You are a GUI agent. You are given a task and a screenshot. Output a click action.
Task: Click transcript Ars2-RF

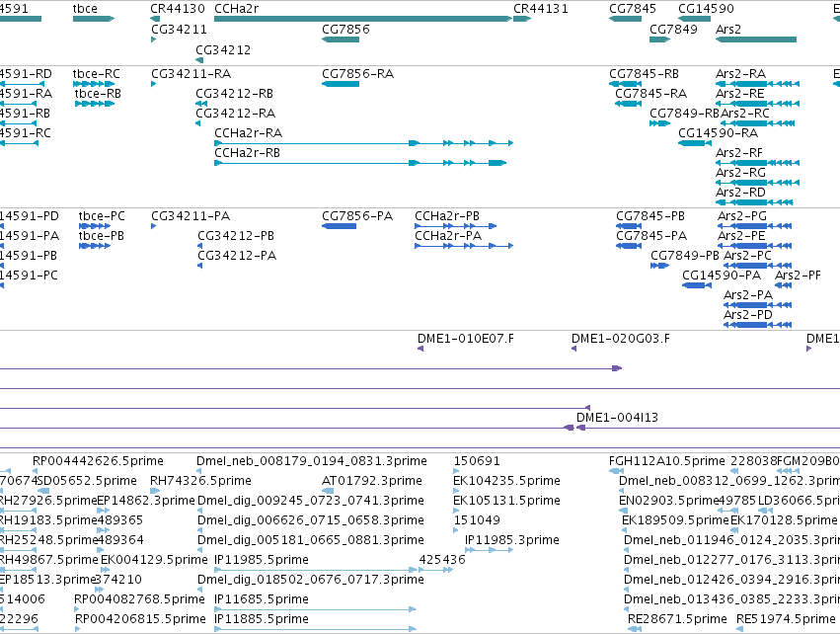coord(739,153)
